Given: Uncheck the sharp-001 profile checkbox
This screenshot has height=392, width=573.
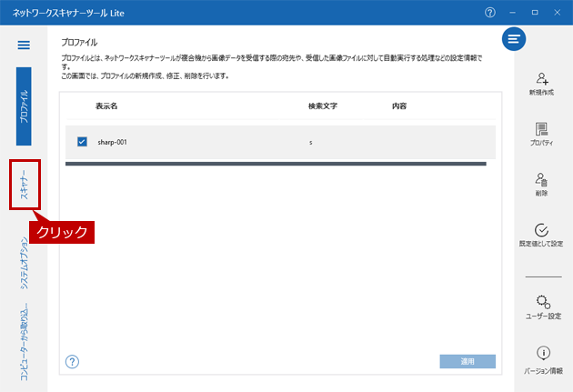Looking at the screenshot, I should tap(82, 142).
